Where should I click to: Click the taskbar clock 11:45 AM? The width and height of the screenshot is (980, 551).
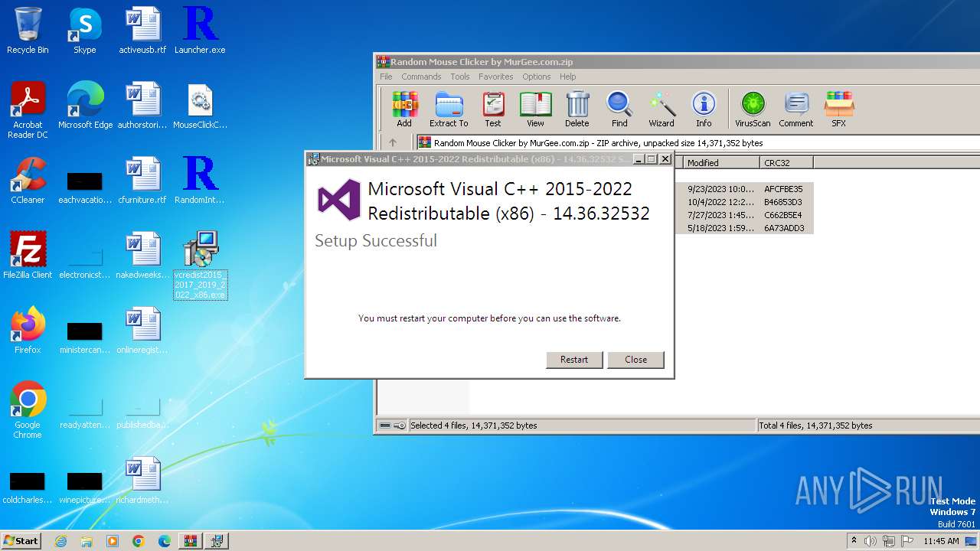[941, 541]
